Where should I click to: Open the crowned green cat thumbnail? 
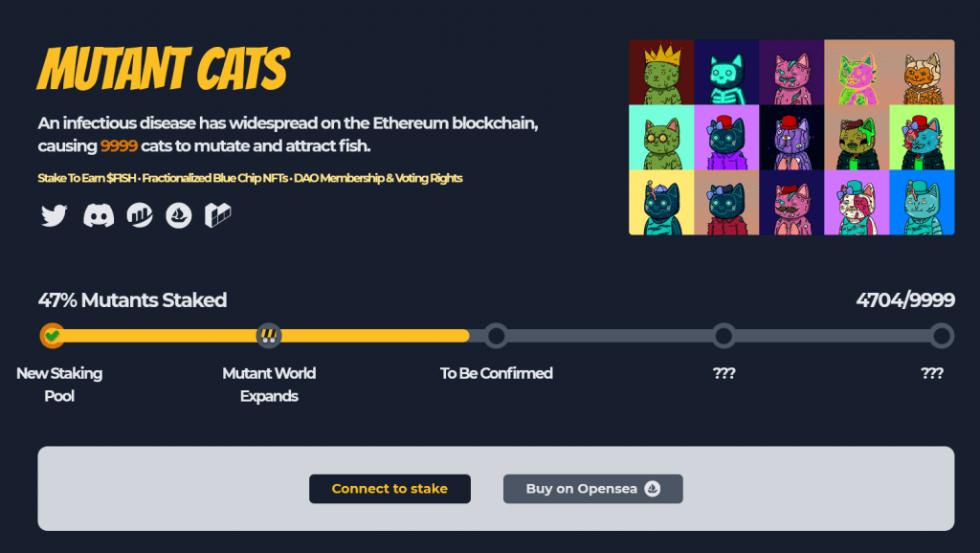click(x=661, y=72)
